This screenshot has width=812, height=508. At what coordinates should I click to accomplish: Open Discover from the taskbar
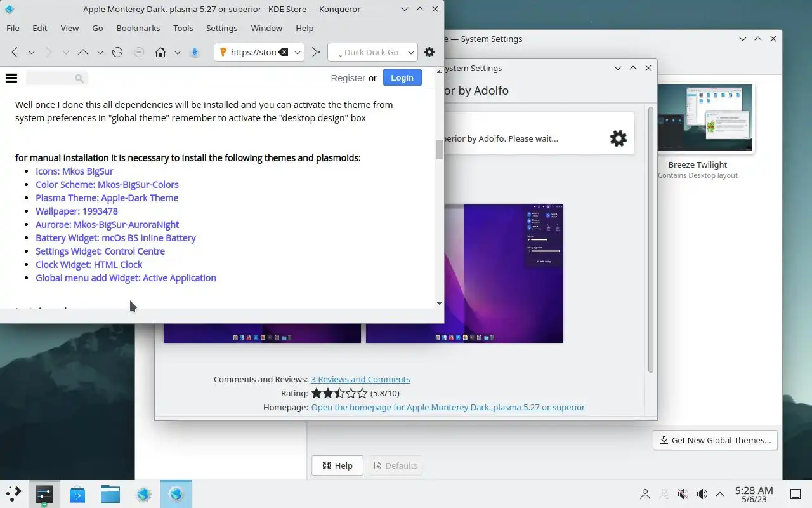pos(77,494)
